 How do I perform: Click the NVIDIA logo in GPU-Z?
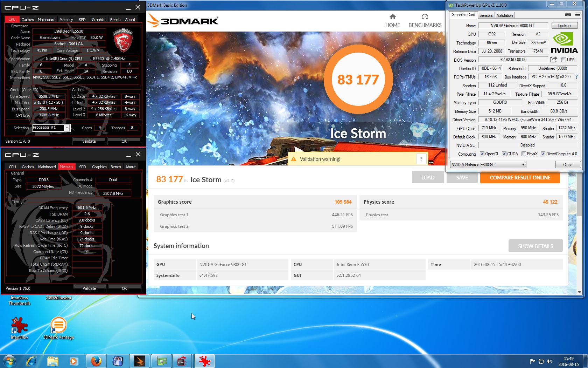point(564,42)
